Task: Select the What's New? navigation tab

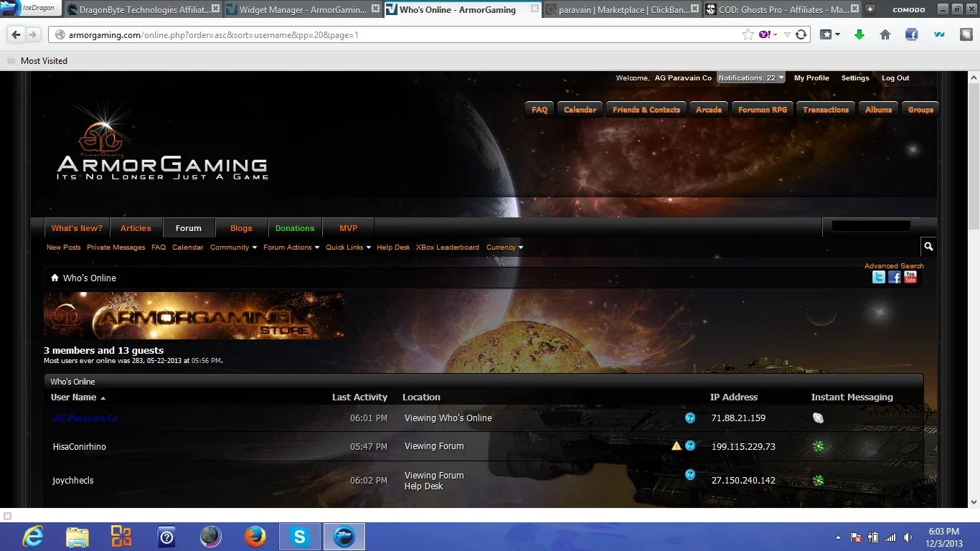Action: [x=77, y=228]
